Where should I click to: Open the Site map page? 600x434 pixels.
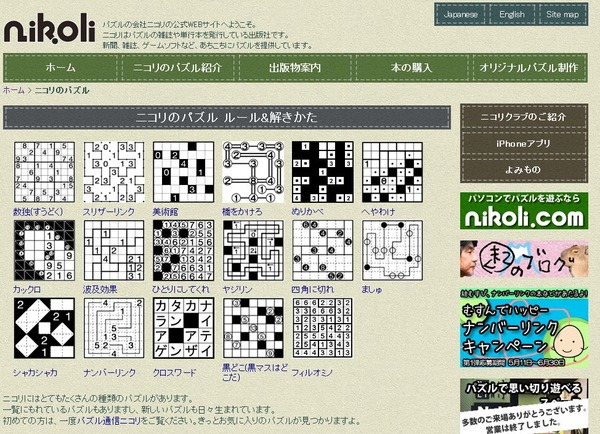click(562, 15)
